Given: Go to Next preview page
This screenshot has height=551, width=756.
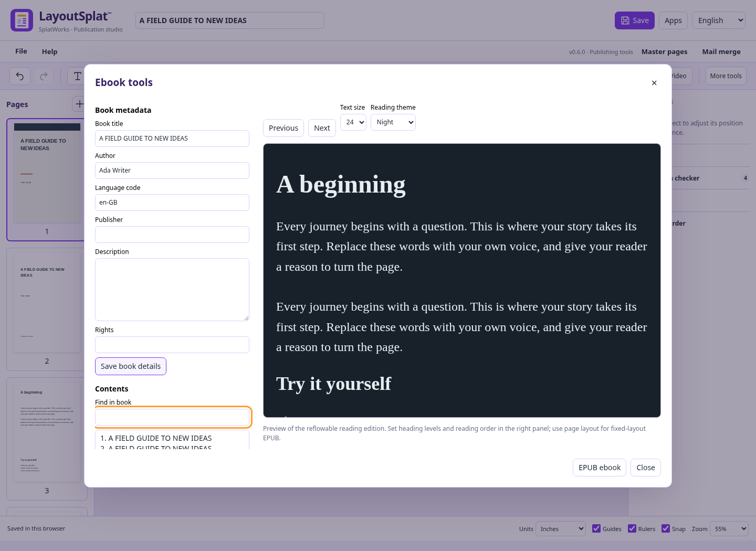Looking at the screenshot, I should pyautogui.click(x=322, y=128).
